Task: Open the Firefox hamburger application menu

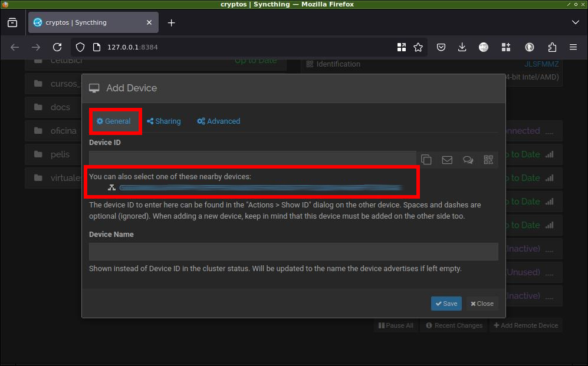Action: pyautogui.click(x=573, y=47)
